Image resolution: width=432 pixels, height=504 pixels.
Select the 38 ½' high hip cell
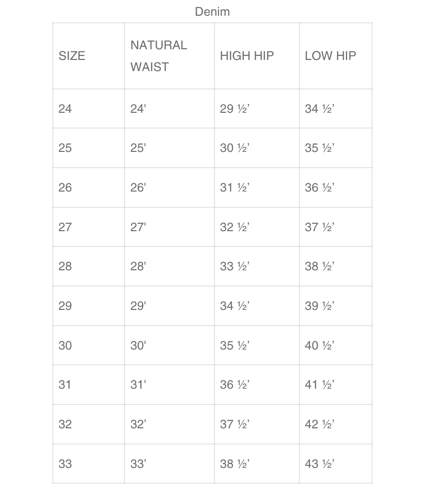tap(234, 464)
